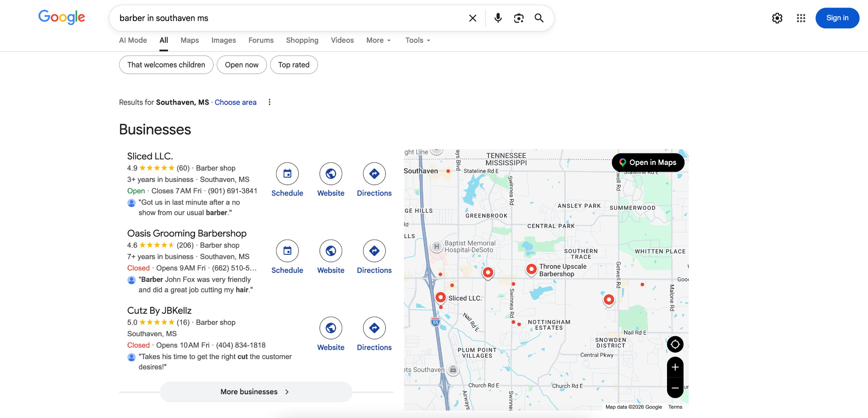Open the Google apps grid icon
868x418 pixels.
801,18
